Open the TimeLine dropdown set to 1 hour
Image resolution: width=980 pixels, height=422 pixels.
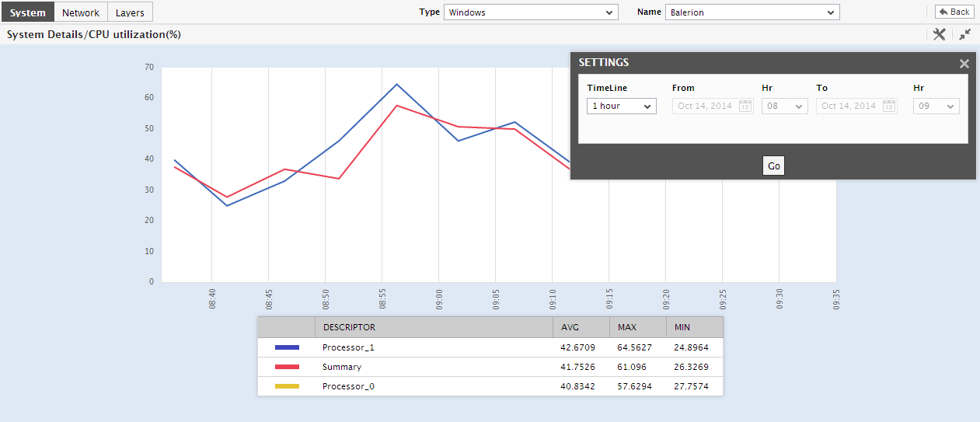click(x=622, y=106)
